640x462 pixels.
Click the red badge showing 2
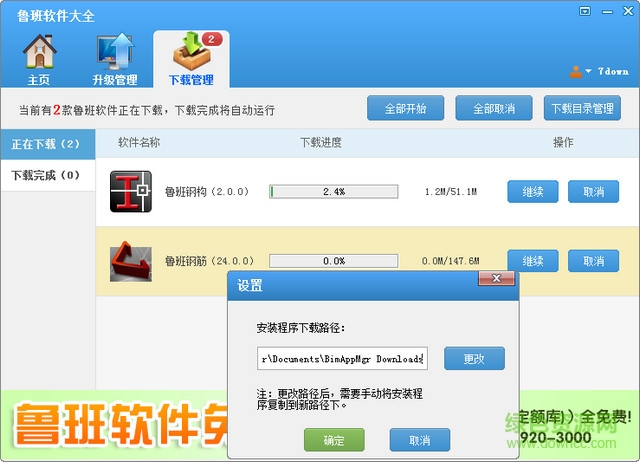212,39
